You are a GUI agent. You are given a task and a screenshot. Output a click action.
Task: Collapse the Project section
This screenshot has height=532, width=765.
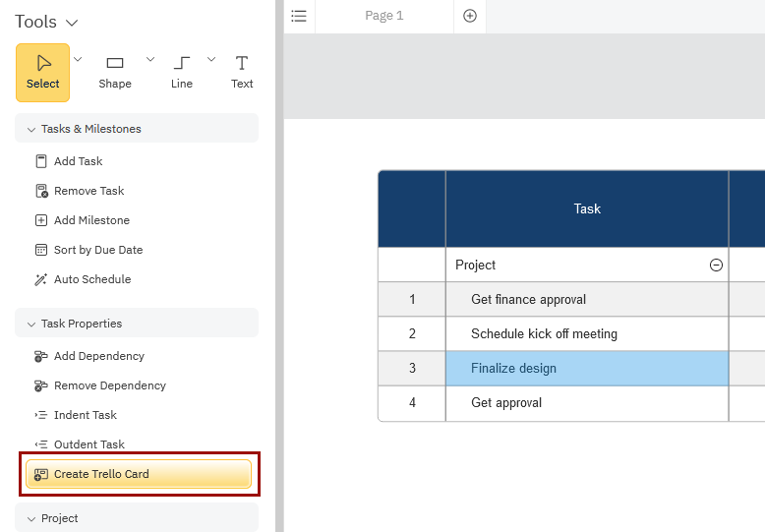tap(137, 518)
